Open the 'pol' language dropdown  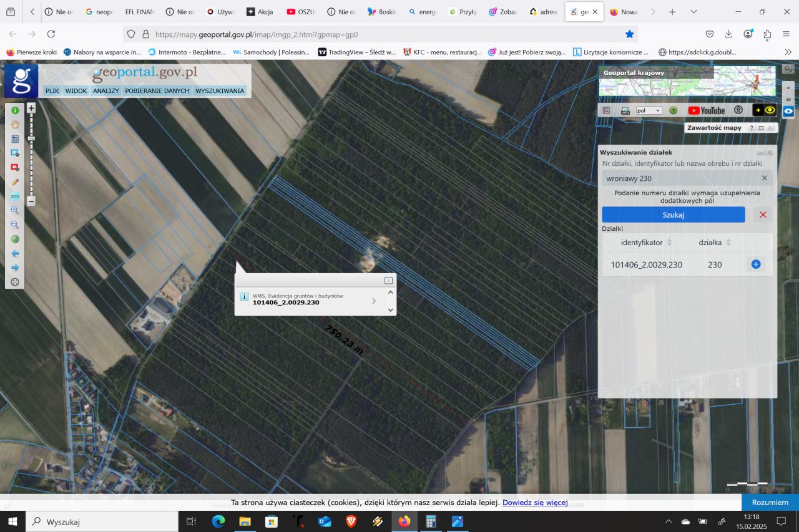(649, 110)
